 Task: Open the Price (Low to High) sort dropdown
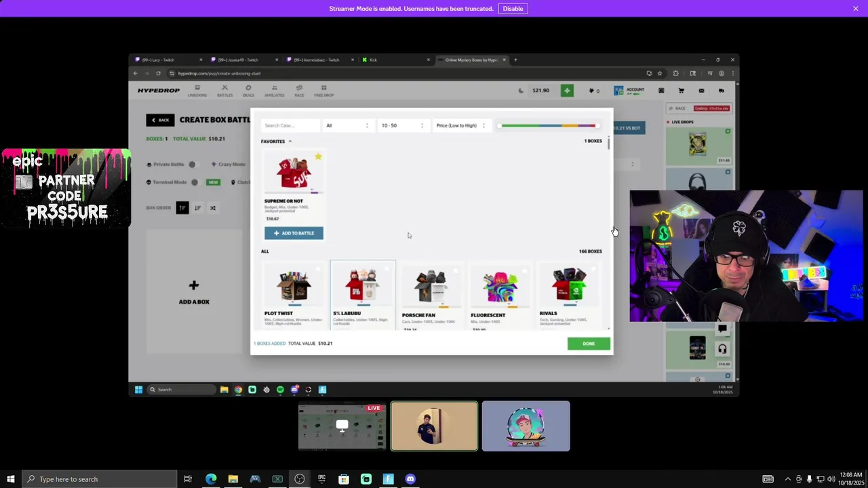[x=461, y=125]
